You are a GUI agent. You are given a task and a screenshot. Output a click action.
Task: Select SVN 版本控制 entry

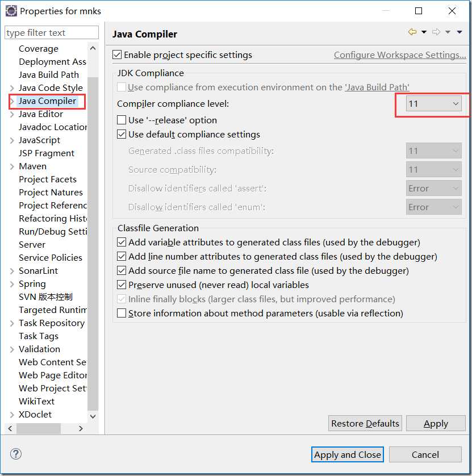[45, 297]
